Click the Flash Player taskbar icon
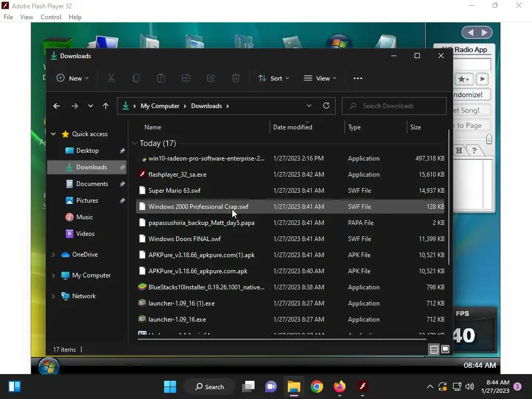Viewport: 532px width, 399px height. pos(362,387)
